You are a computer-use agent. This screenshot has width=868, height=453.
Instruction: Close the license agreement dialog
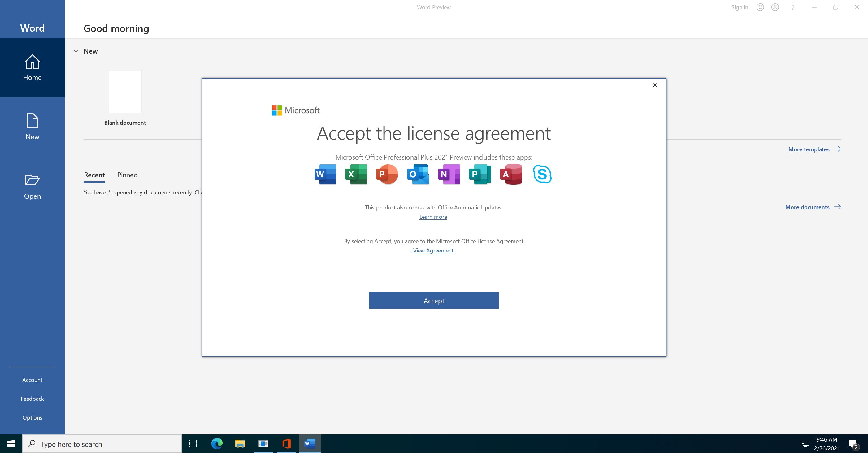(x=655, y=85)
